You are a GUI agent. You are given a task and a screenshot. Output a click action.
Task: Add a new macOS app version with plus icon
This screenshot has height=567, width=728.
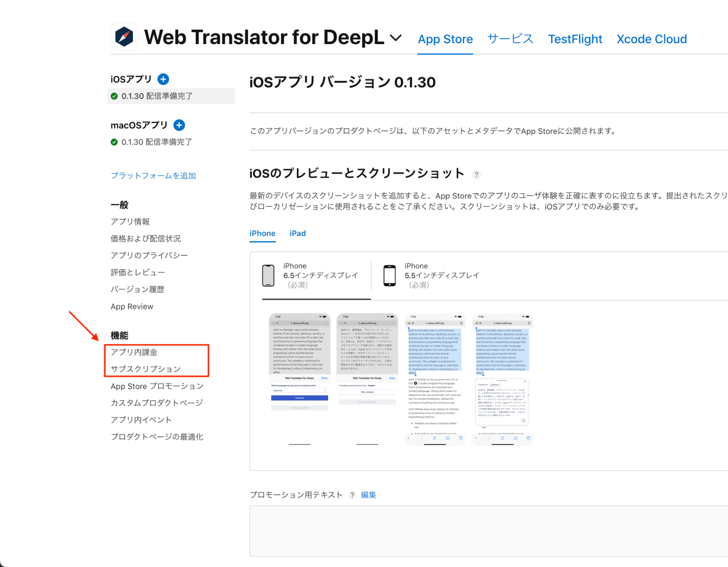(179, 125)
